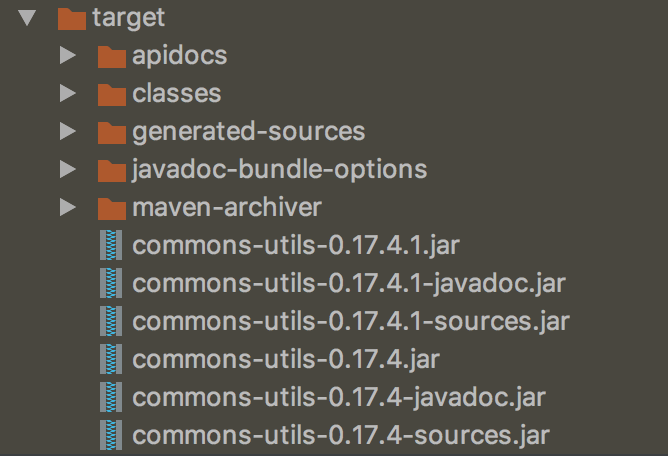Click archive icon of commons-utils-0.17.4.1.jar

click(111, 245)
